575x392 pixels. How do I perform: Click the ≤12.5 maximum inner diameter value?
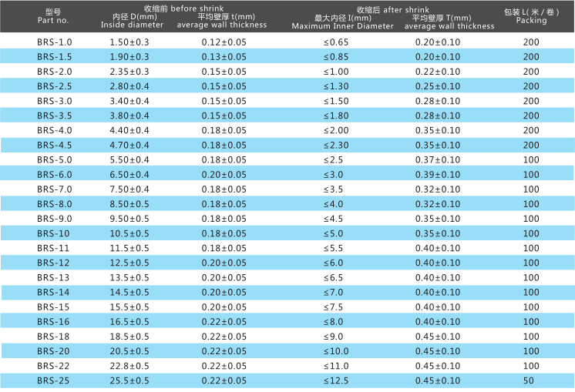pos(336,380)
